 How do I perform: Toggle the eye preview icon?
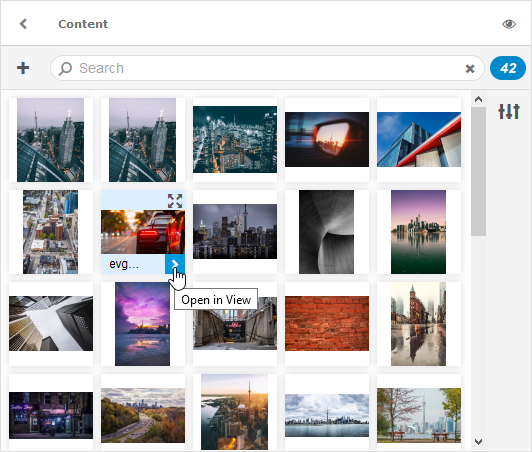(509, 24)
